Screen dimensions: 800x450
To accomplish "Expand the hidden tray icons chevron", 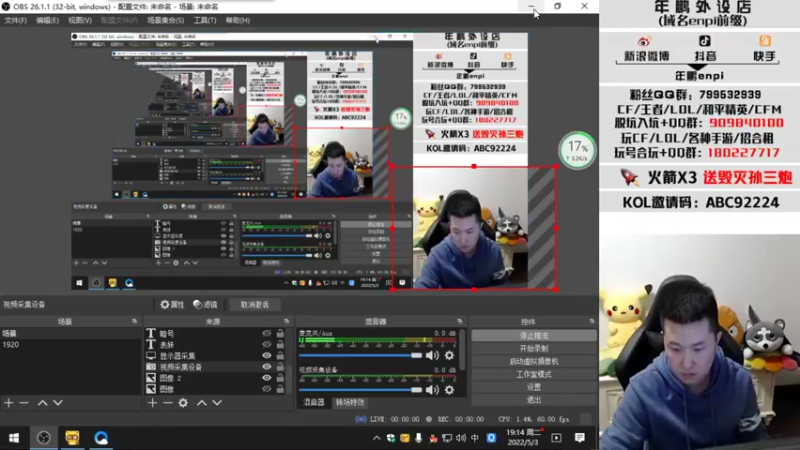I will coord(377,438).
